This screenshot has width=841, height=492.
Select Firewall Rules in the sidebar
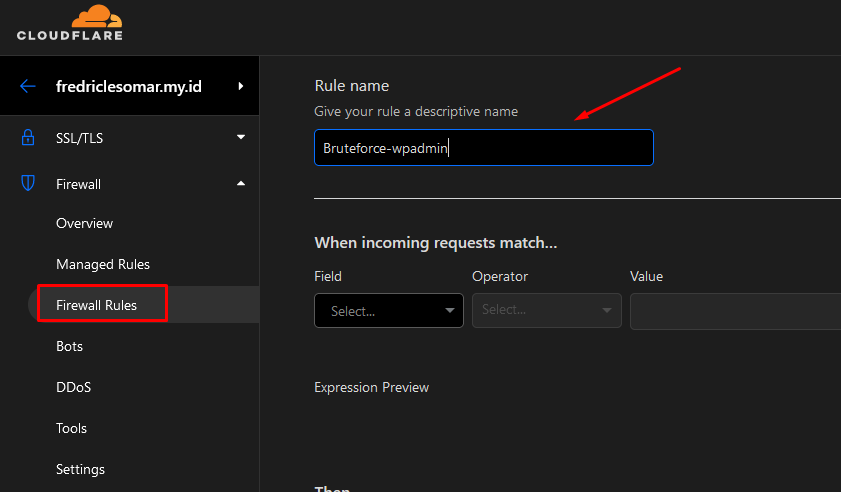pyautogui.click(x=97, y=305)
